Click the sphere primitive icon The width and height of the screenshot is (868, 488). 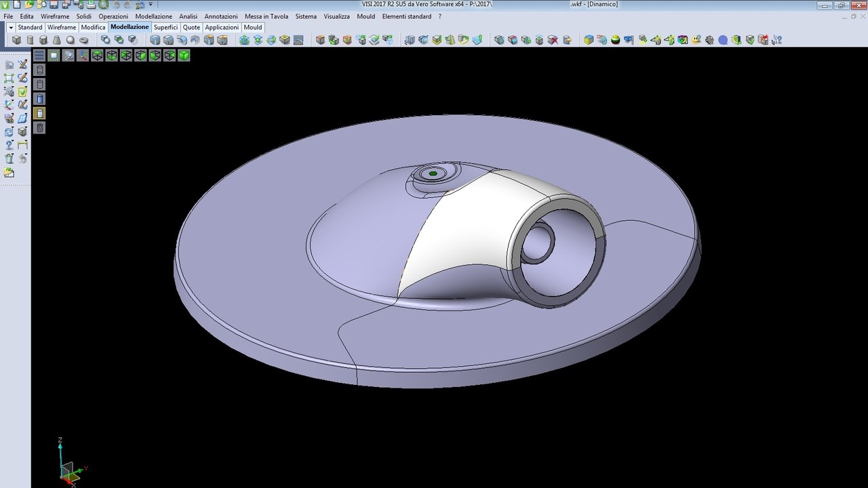[x=71, y=40]
